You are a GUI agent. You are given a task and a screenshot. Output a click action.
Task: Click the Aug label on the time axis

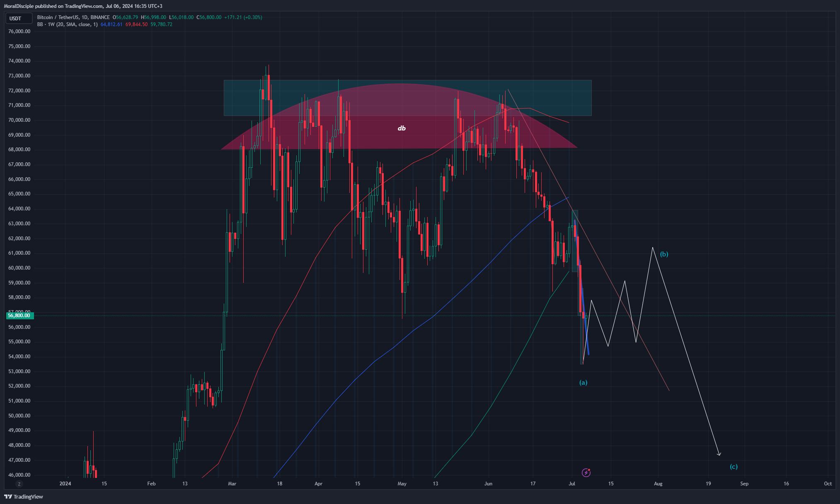point(658,484)
